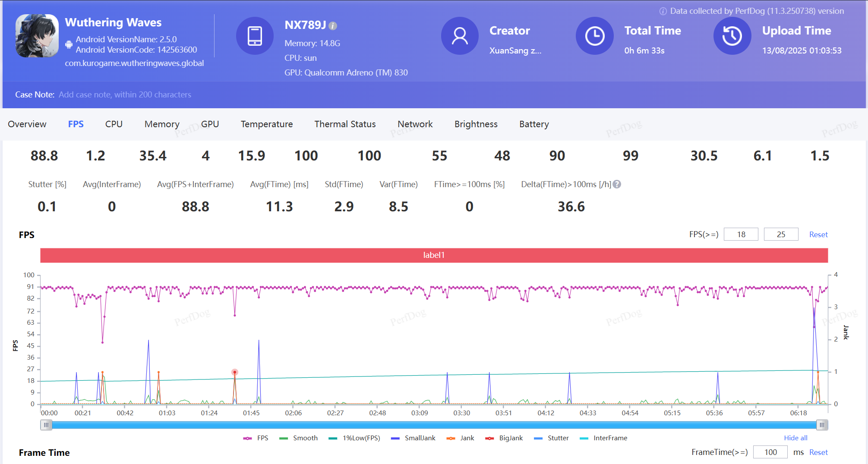This screenshot has height=464, width=868.
Task: Click the Android robot icon beside version name
Action: click(69, 44)
